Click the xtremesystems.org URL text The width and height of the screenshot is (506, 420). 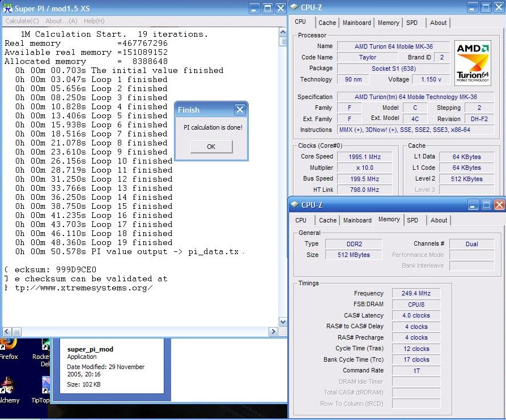pyautogui.click(x=79, y=288)
